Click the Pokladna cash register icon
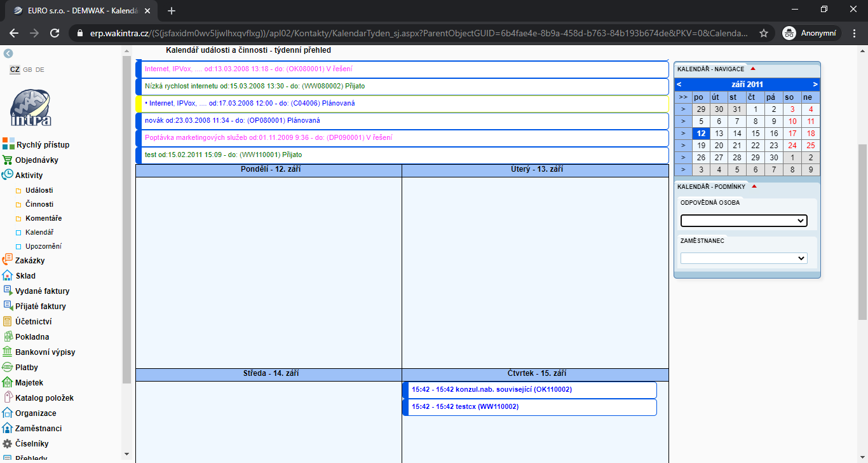This screenshot has width=868, height=463. pyautogui.click(x=8, y=336)
